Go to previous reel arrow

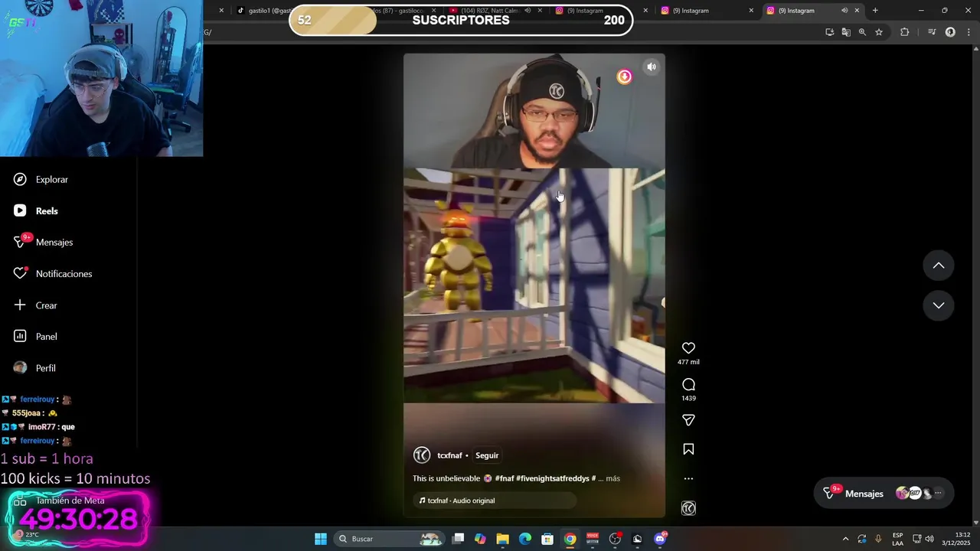coord(938,266)
